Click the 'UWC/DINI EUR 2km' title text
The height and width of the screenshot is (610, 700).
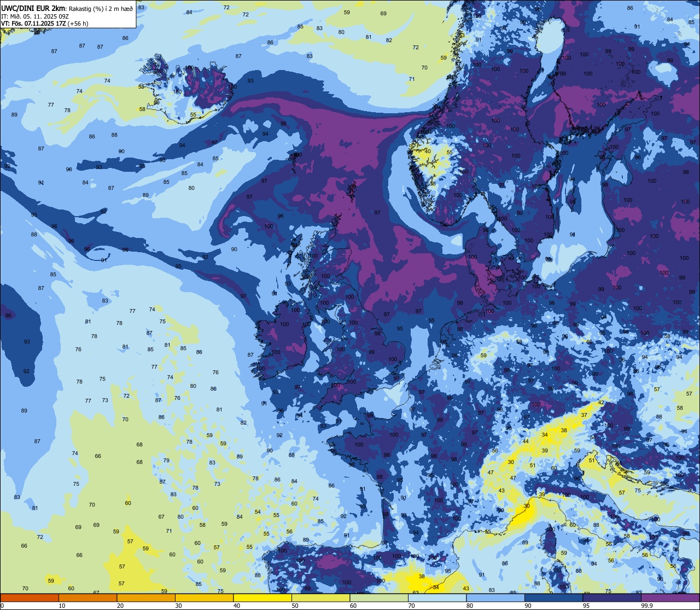[33, 8]
